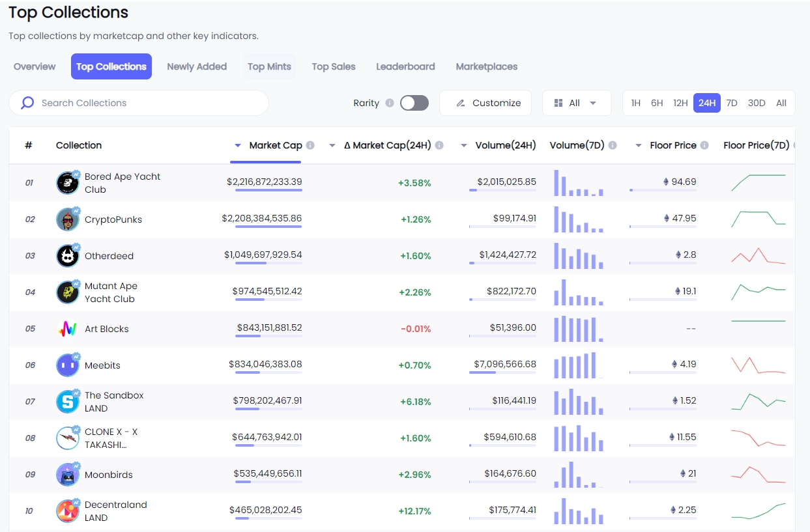Click the CryptoPunks collection avatar

tap(68, 219)
